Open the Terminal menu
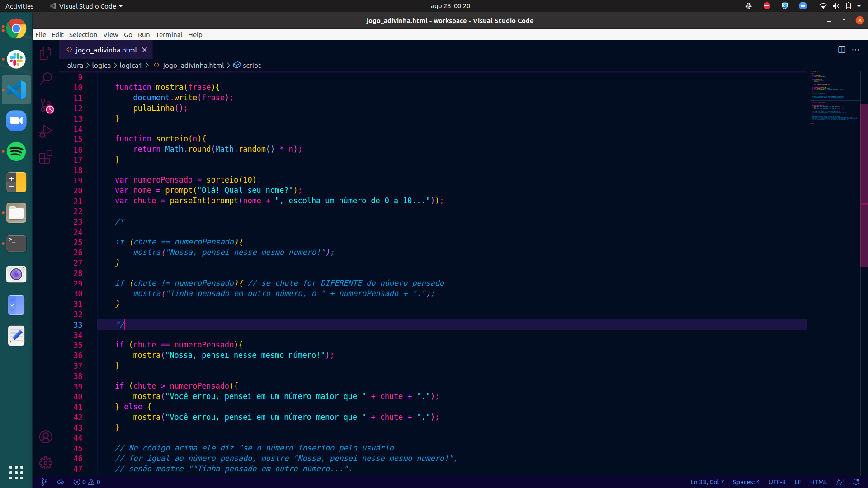868x488 pixels. 169,35
